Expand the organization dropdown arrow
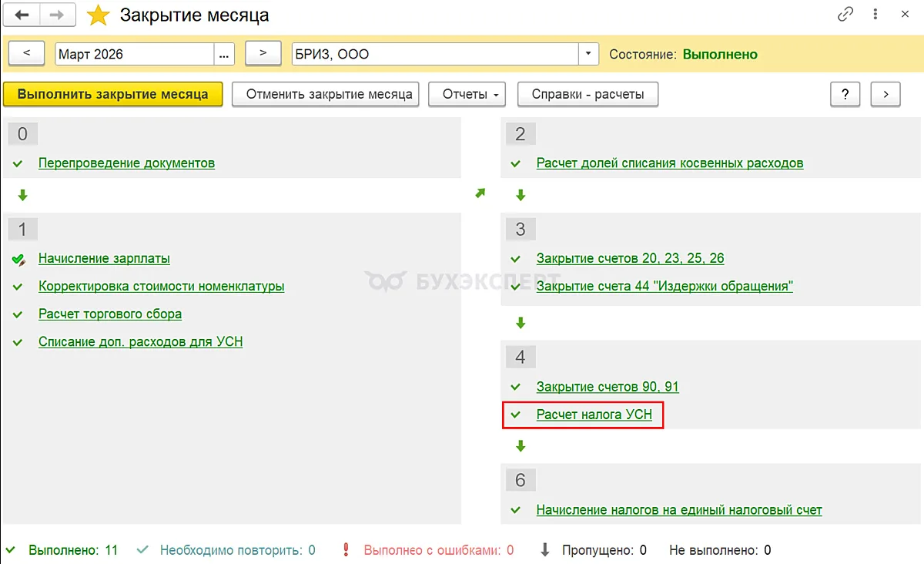 point(588,54)
